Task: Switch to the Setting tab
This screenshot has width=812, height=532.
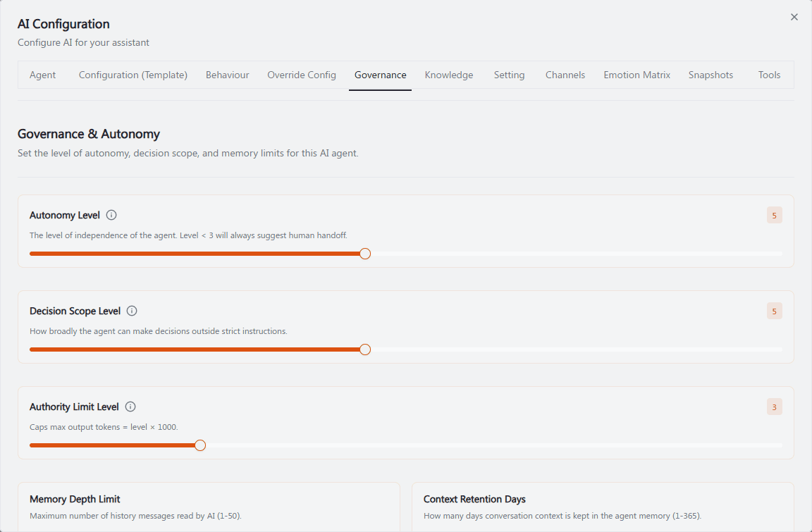Action: 509,75
